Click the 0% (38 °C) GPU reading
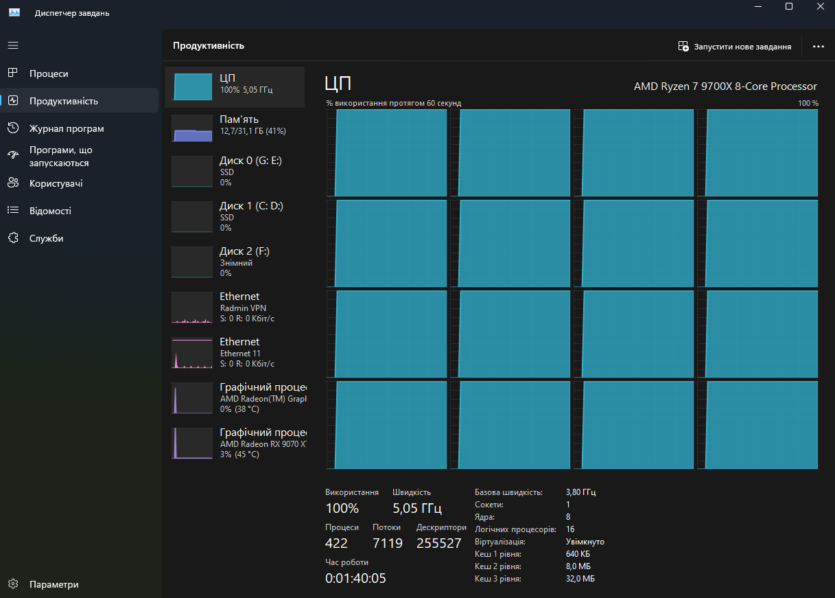Image resolution: width=835 pixels, height=598 pixels. [240, 409]
